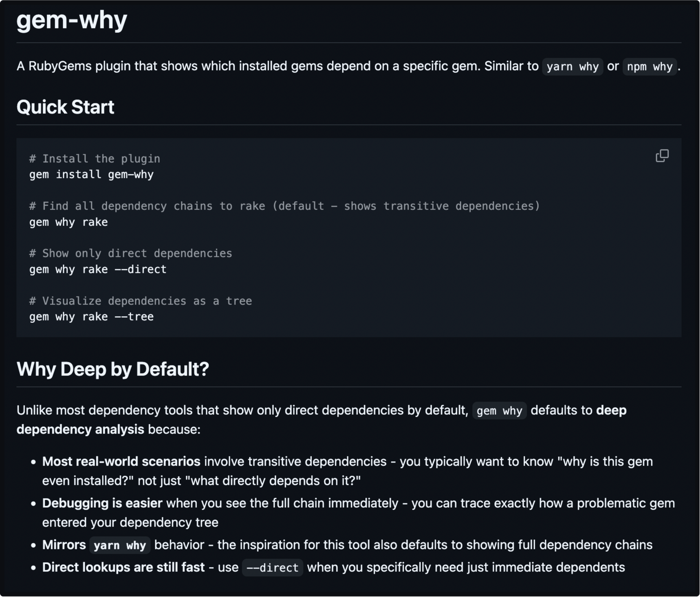The image size is (700, 597).
Task: Click the Install the plugin comment
Action: [x=95, y=159]
